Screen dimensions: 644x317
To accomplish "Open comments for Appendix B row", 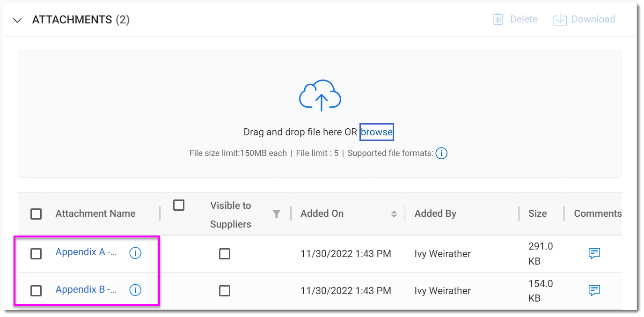I will 594,291.
